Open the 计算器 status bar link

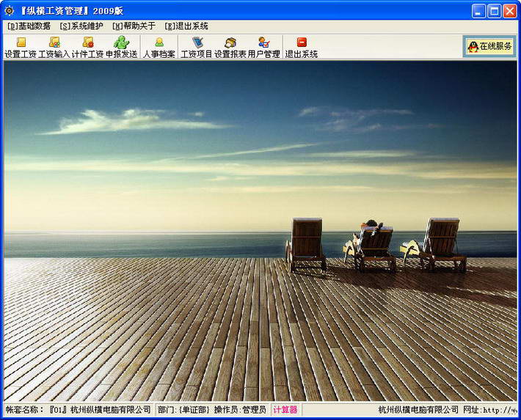click(285, 410)
